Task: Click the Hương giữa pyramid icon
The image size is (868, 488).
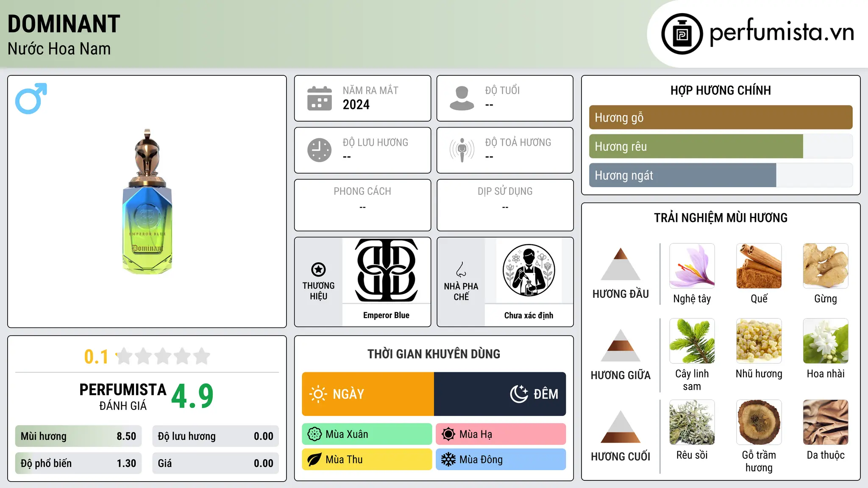Action: click(620, 345)
